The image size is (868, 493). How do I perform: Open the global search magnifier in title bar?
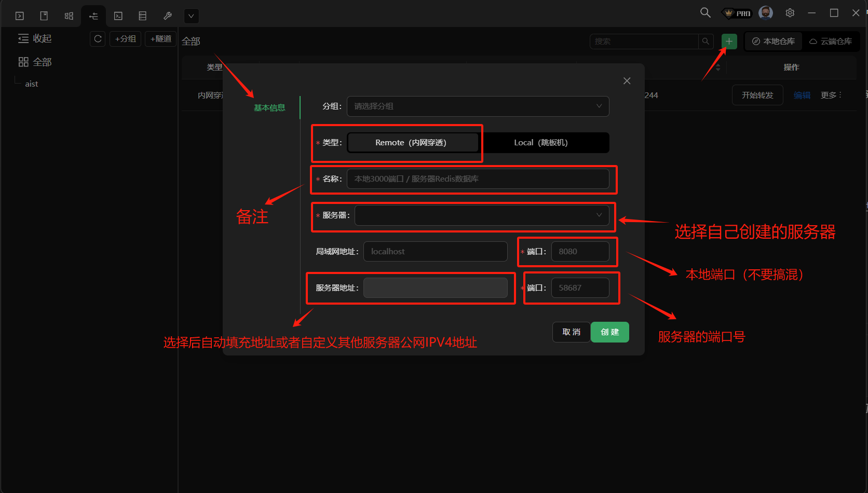tap(705, 13)
